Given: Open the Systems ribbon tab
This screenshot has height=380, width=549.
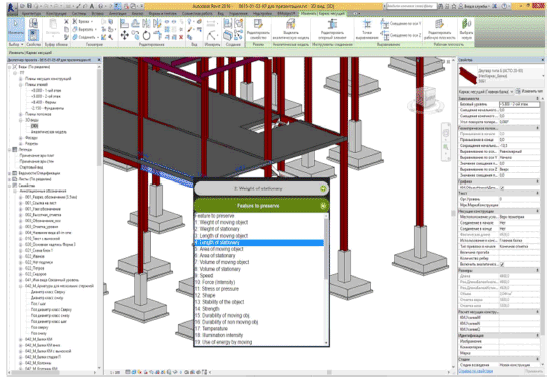Looking at the screenshot, I should click(x=79, y=14).
